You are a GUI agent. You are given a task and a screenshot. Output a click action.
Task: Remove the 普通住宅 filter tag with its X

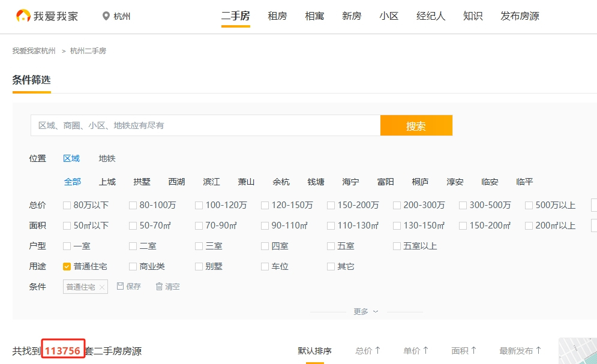pos(101,287)
